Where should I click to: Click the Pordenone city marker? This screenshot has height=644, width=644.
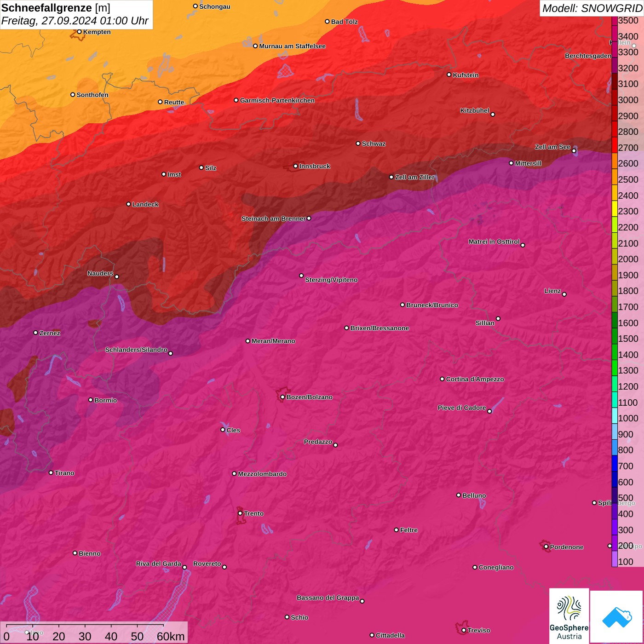(x=546, y=547)
